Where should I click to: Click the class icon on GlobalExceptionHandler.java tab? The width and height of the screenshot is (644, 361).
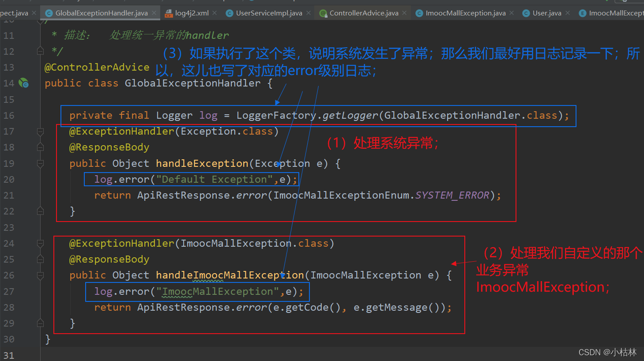(48, 13)
